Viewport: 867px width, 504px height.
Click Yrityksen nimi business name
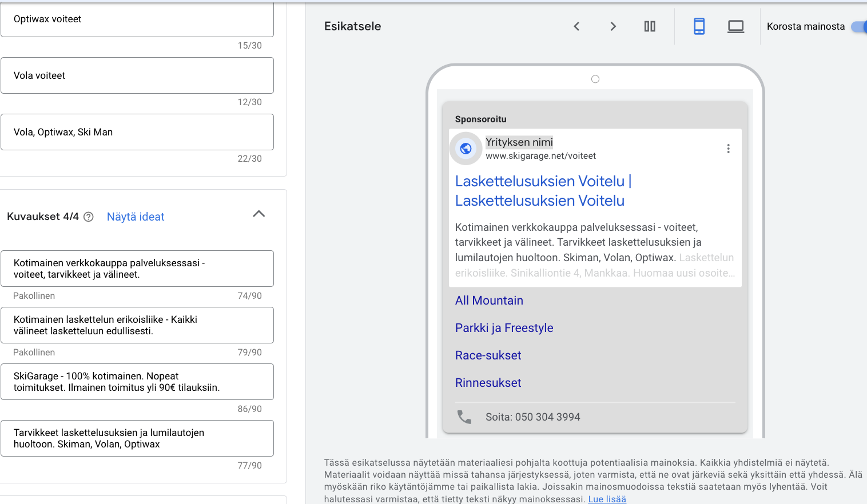(519, 142)
